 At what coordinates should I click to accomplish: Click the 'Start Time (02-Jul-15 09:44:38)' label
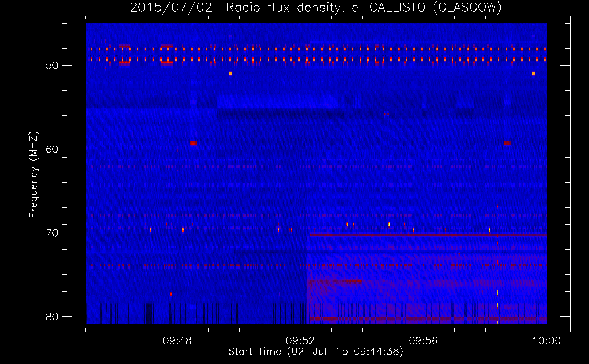pyautogui.click(x=316, y=352)
